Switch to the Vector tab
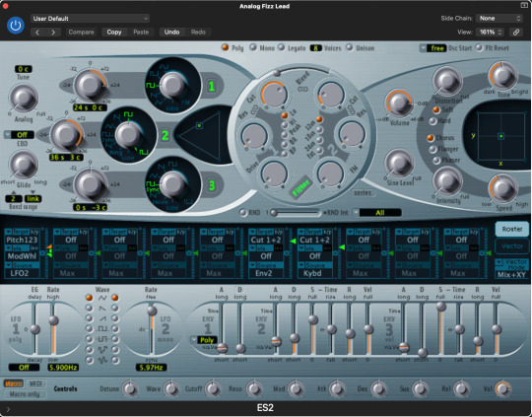This screenshot has height=417, width=532. tap(512, 246)
